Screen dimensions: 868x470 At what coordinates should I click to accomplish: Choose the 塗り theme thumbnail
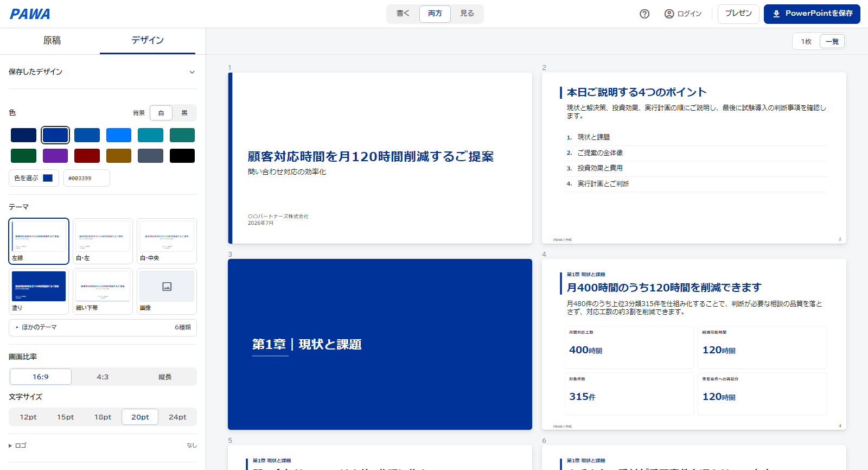39,291
